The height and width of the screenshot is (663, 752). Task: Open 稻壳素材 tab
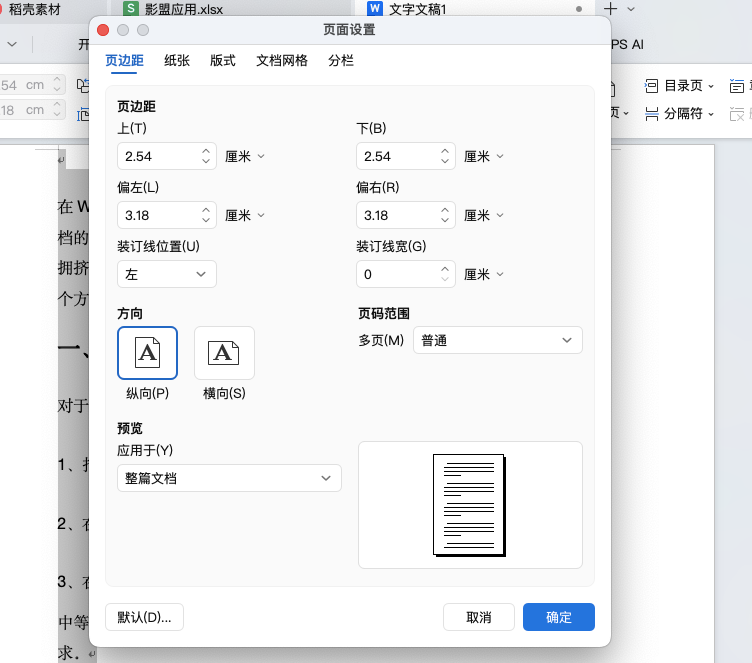click(35, 9)
